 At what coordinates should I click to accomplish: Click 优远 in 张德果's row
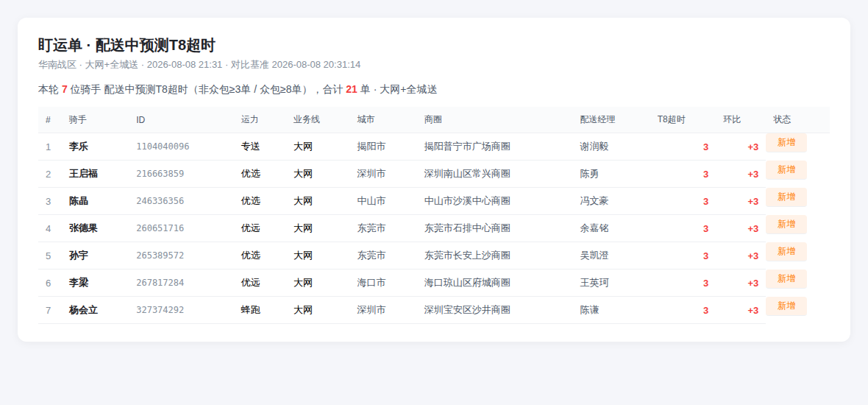click(x=250, y=228)
